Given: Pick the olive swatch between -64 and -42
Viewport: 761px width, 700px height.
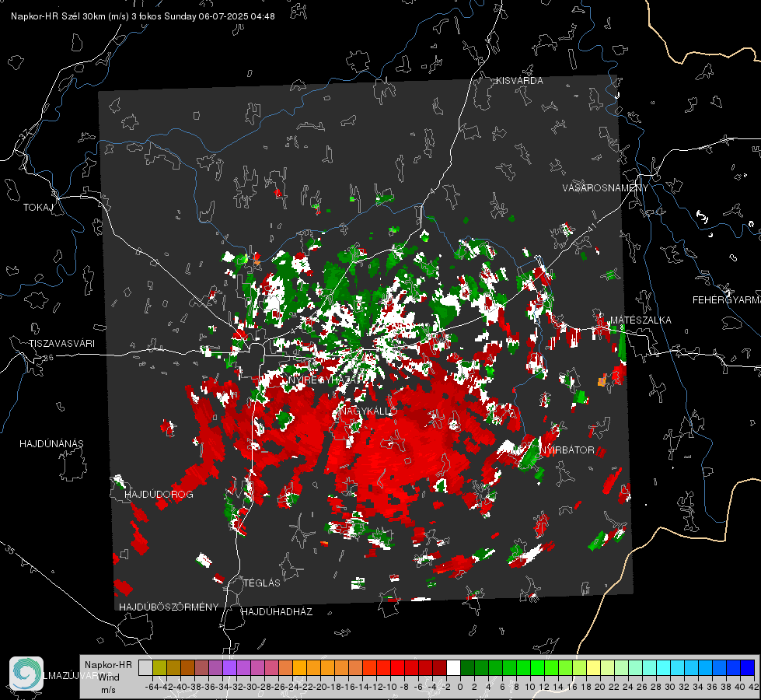Looking at the screenshot, I should click(x=159, y=667).
